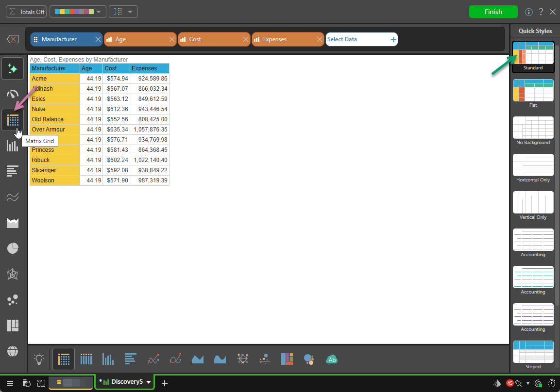The height and width of the screenshot is (392, 560).
Task: Select the word cloud 'Ab' visualization
Action: point(332,359)
